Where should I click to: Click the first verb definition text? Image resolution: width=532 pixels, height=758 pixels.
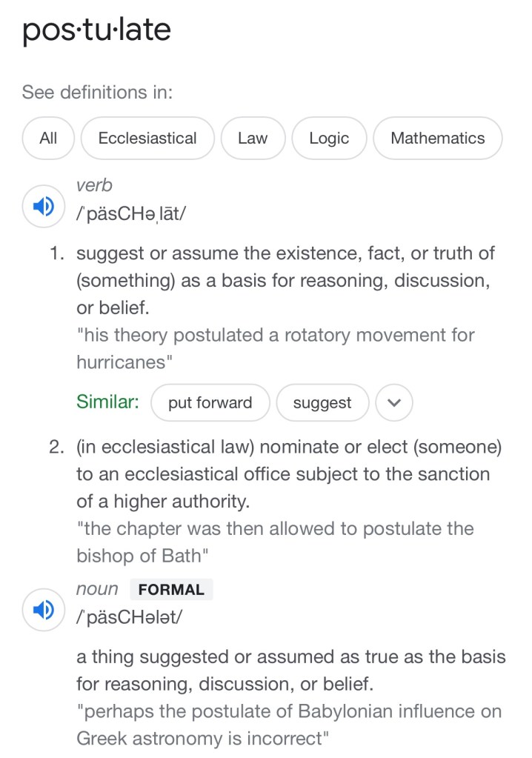point(285,281)
